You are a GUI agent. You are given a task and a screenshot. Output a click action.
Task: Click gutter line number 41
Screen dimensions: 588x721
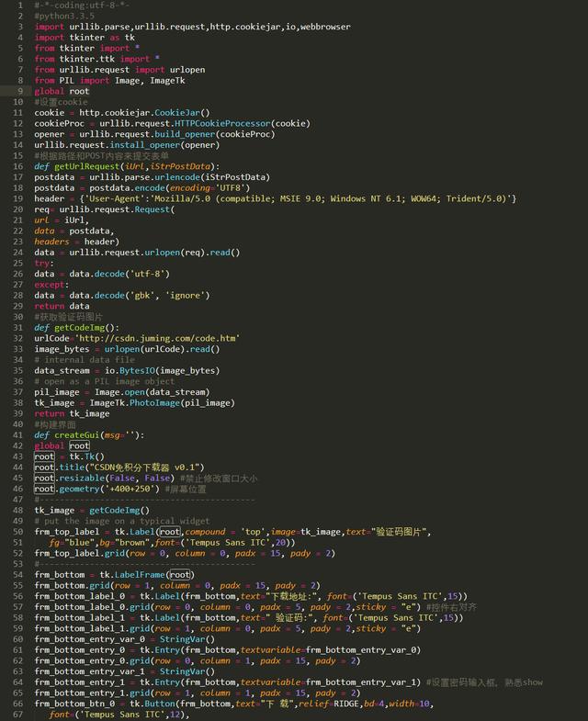[18, 435]
